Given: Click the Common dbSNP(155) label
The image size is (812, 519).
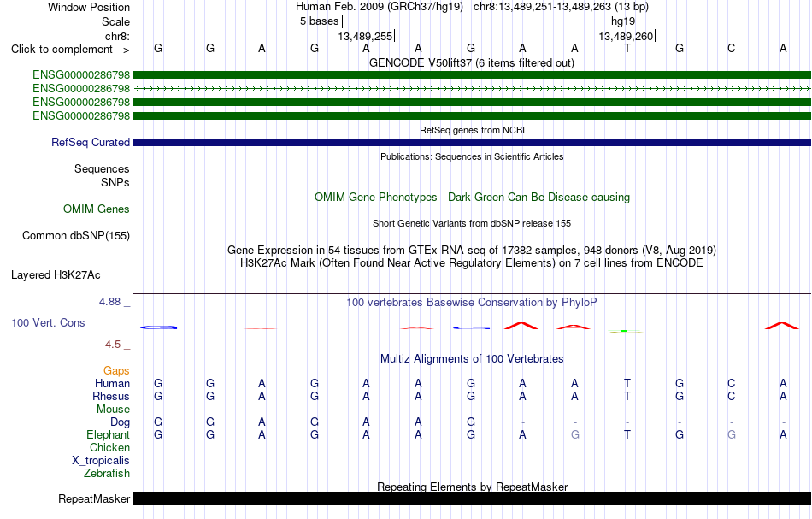Looking at the screenshot, I should pyautogui.click(x=76, y=235).
